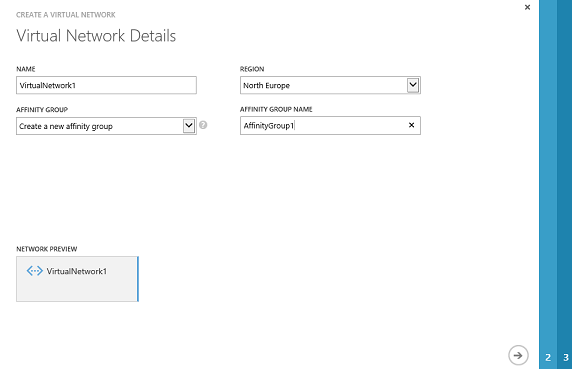Open the REGION dropdown showing North Europe

[x=330, y=85]
